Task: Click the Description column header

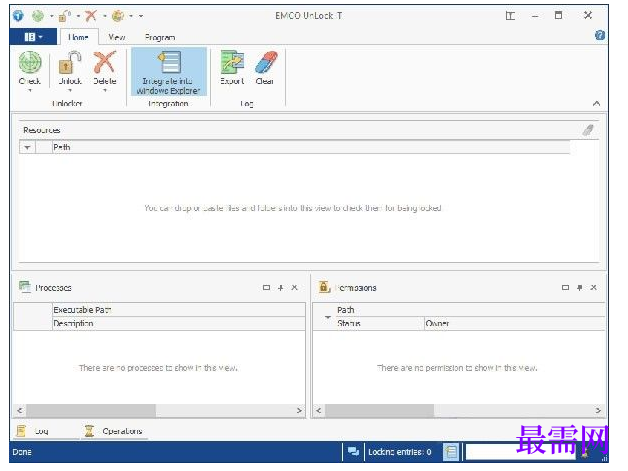Action: [179, 323]
